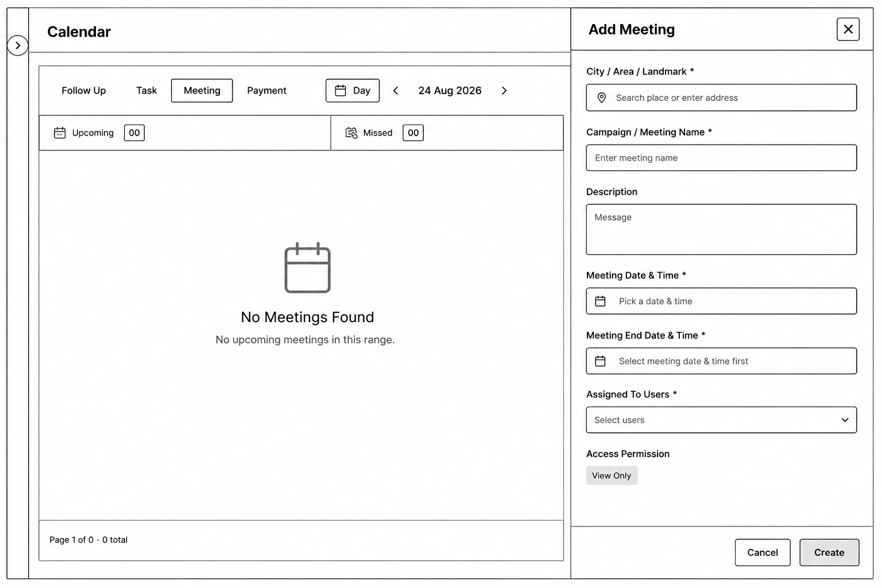Open the Day view selector
This screenshot has height=588, width=882.
[353, 91]
